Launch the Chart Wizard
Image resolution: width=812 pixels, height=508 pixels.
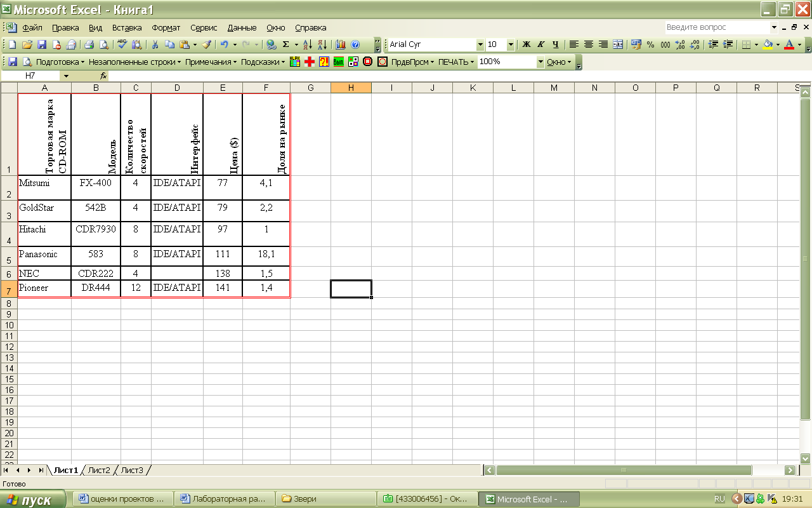coord(341,44)
